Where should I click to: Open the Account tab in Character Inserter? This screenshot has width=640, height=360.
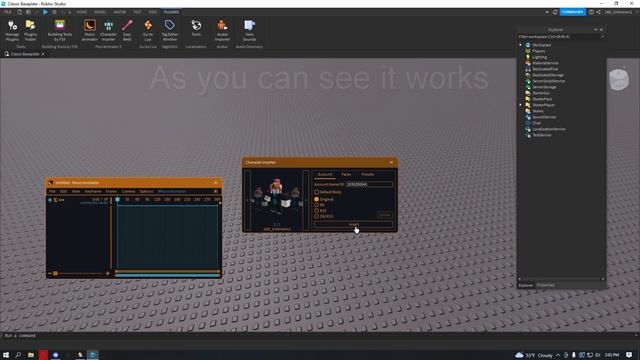click(325, 174)
